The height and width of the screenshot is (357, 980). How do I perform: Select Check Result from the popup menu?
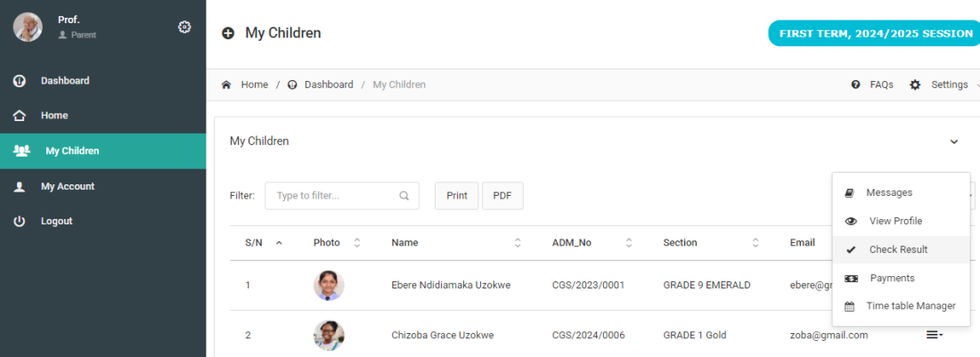pyautogui.click(x=901, y=249)
